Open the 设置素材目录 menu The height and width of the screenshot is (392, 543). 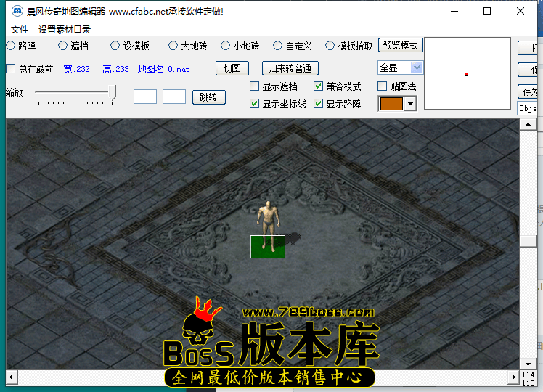click(x=65, y=30)
